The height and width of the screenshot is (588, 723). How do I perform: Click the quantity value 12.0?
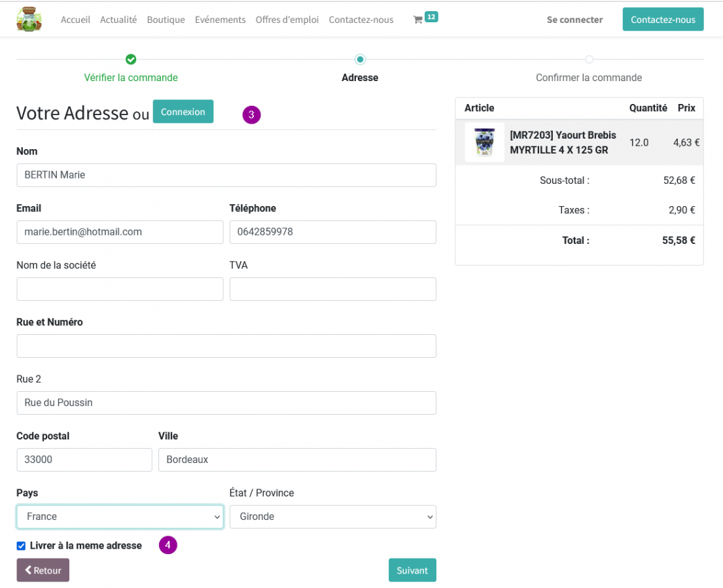click(639, 143)
